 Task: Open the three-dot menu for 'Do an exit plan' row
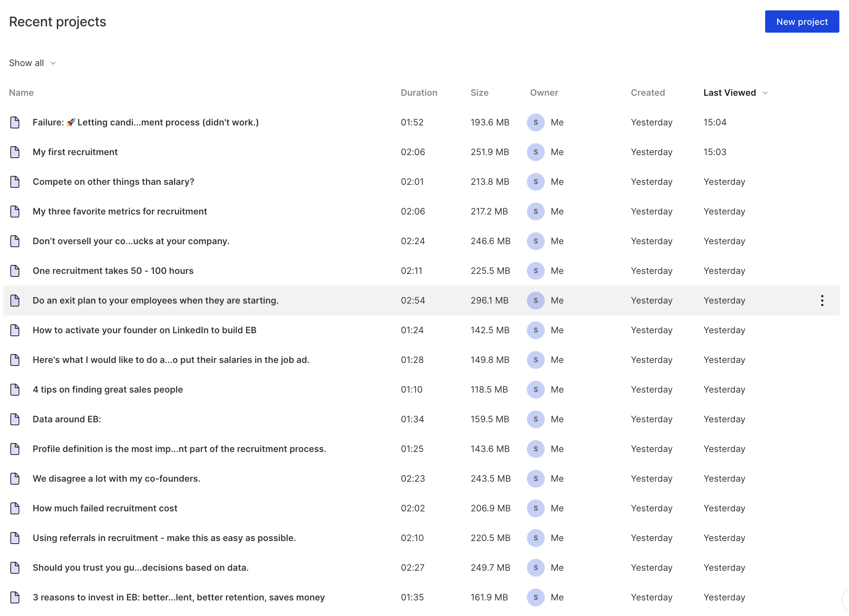pyautogui.click(x=822, y=301)
